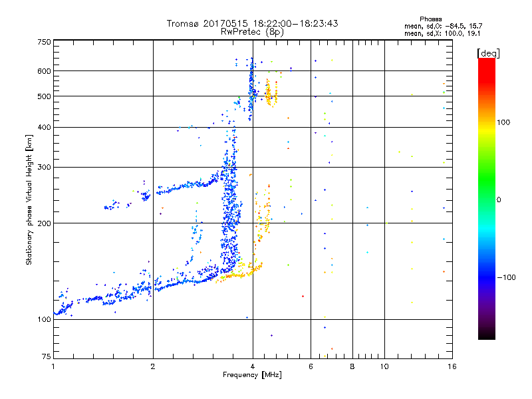Click the x-axis tick label '8'
The height and width of the screenshot is (399, 532).
click(352, 366)
